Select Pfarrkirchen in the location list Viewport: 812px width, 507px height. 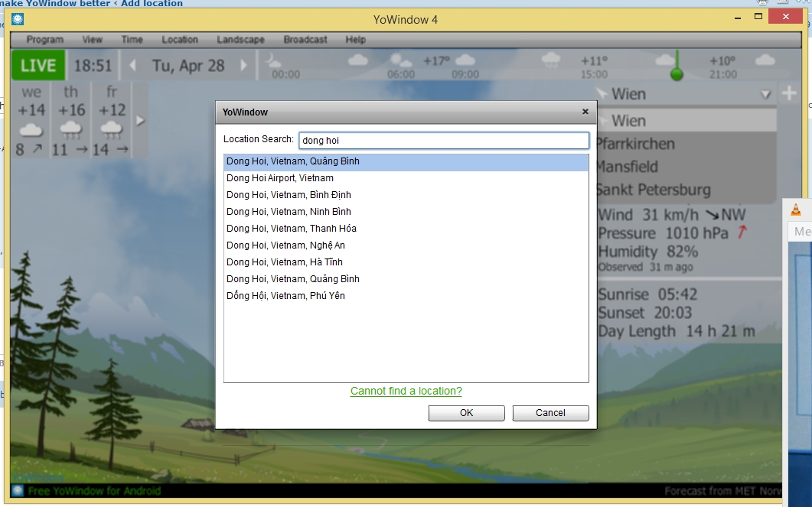[686, 144]
